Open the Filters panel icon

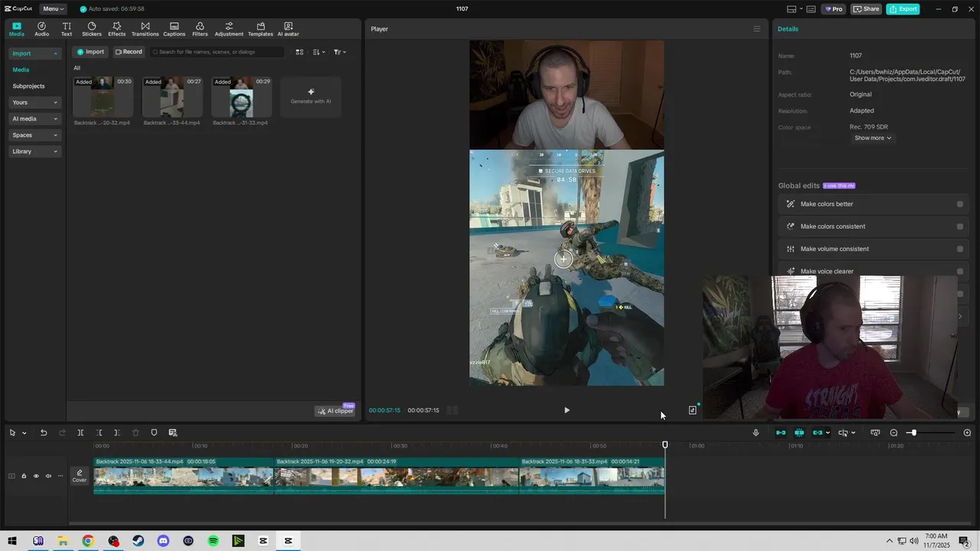tap(200, 29)
